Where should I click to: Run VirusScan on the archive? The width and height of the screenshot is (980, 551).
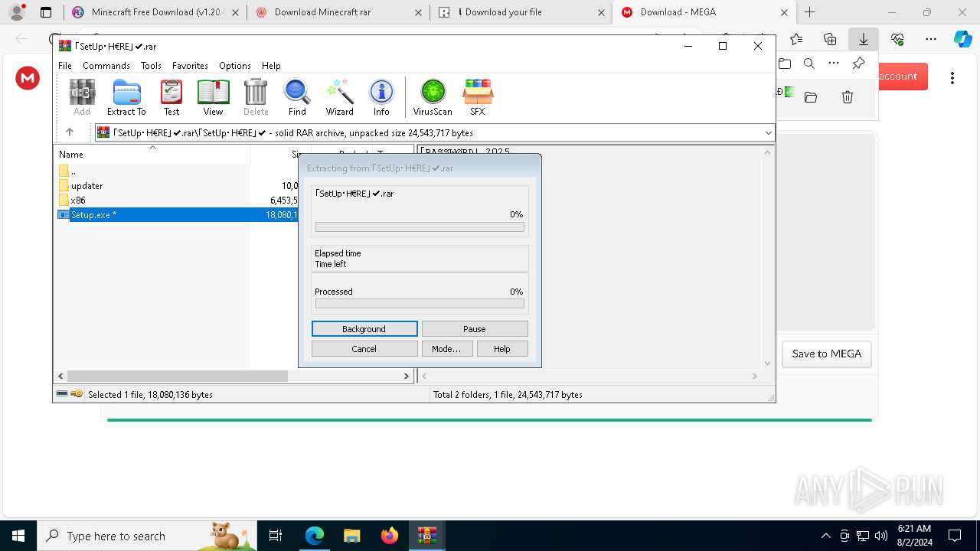[x=433, y=97]
